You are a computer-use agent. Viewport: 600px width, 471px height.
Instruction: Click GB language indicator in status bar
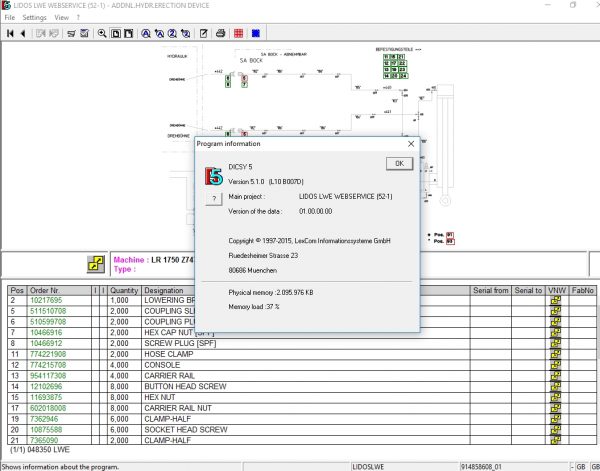pos(580,467)
